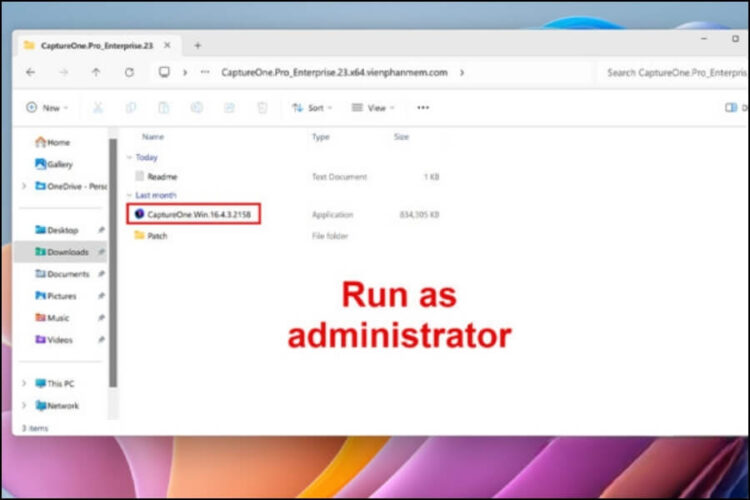
Task: Go back with the back arrow
Action: coord(31,73)
